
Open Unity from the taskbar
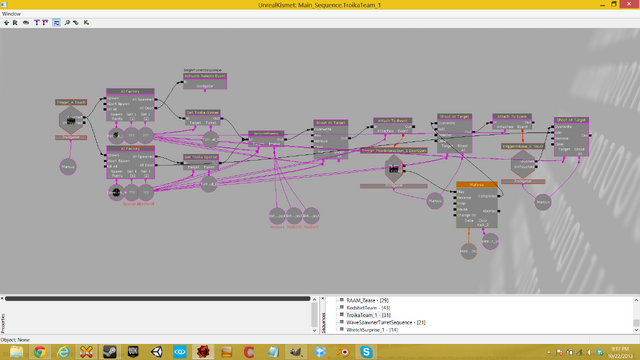156,352
